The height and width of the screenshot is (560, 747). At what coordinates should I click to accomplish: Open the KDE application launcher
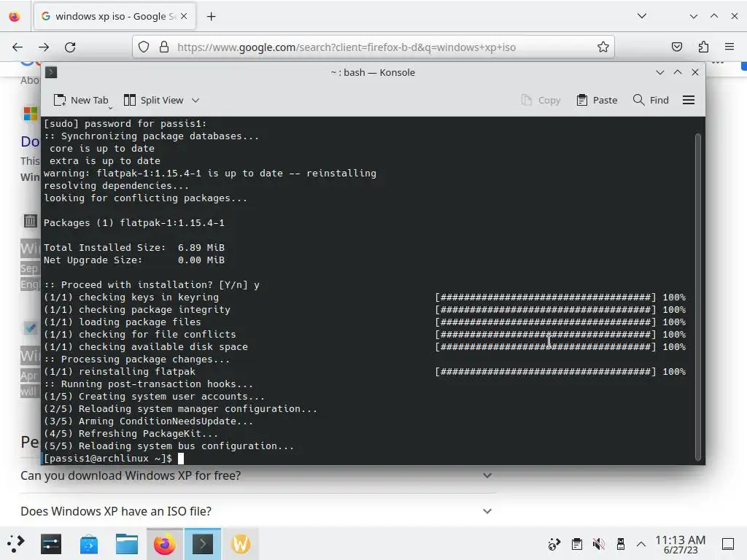point(16,544)
